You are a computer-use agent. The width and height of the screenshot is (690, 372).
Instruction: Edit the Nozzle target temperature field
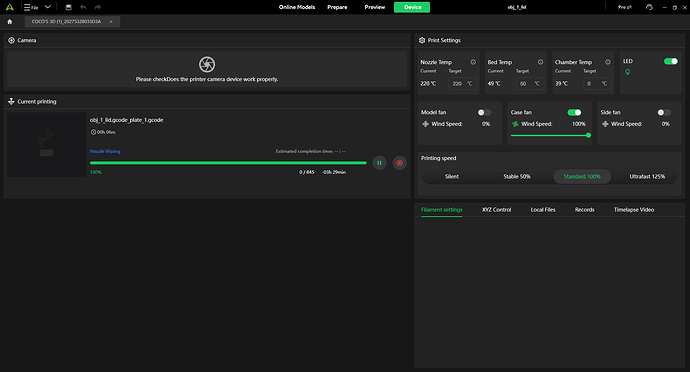click(462, 84)
